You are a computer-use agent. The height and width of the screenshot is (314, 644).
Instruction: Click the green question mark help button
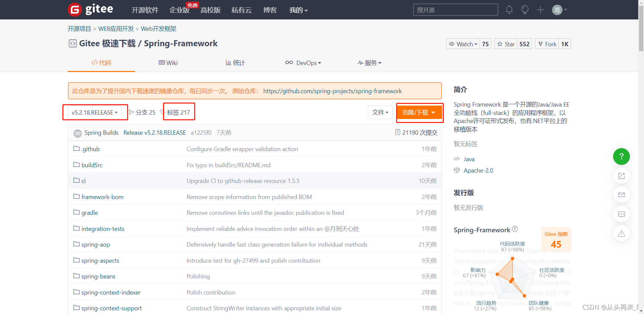click(x=622, y=156)
